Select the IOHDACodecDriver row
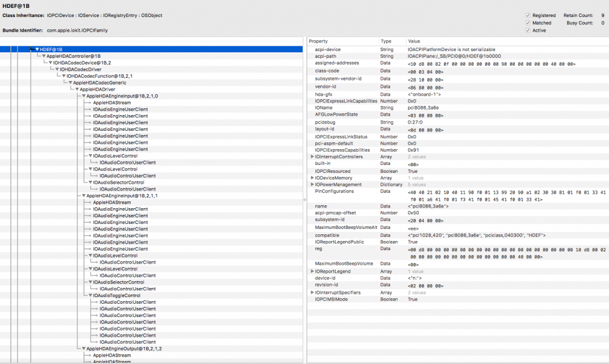 152,69
